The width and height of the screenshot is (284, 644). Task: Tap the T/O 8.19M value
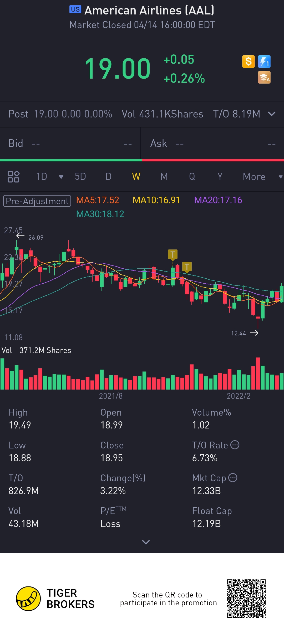pyautogui.click(x=237, y=114)
